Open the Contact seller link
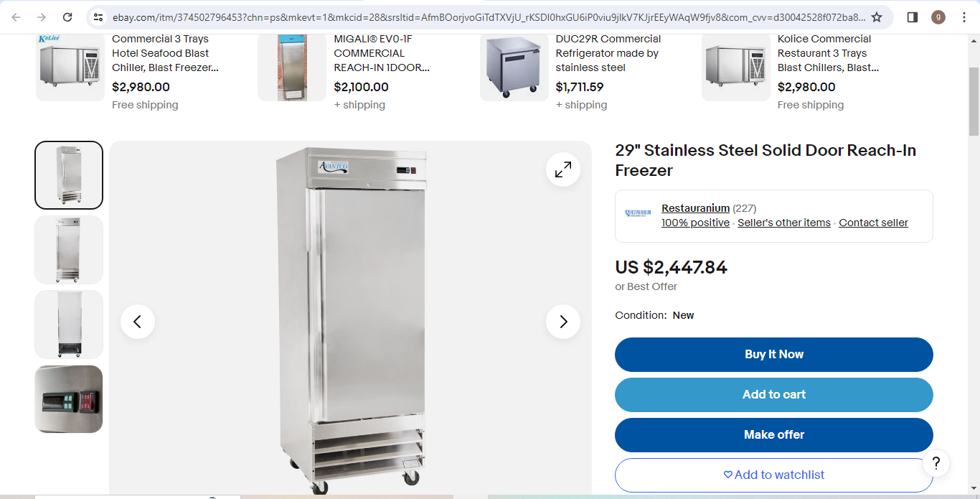This screenshot has width=980, height=499. 873,223
